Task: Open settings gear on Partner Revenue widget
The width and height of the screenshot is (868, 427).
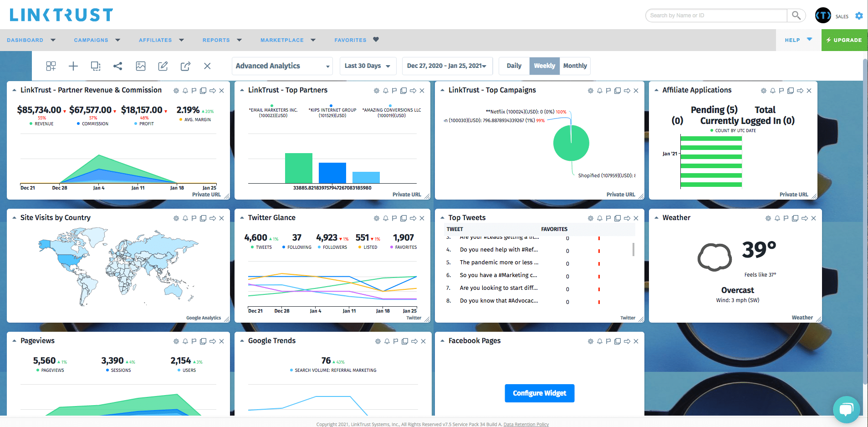Action: coord(176,90)
